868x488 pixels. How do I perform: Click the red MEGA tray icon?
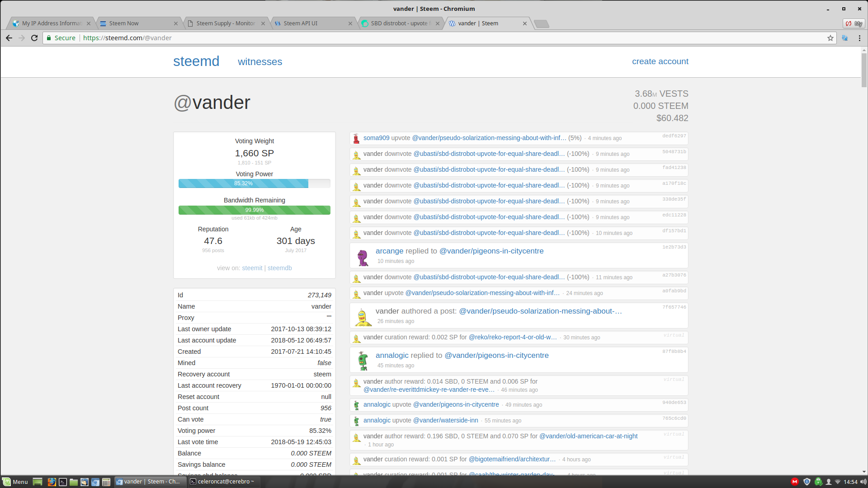point(795,482)
